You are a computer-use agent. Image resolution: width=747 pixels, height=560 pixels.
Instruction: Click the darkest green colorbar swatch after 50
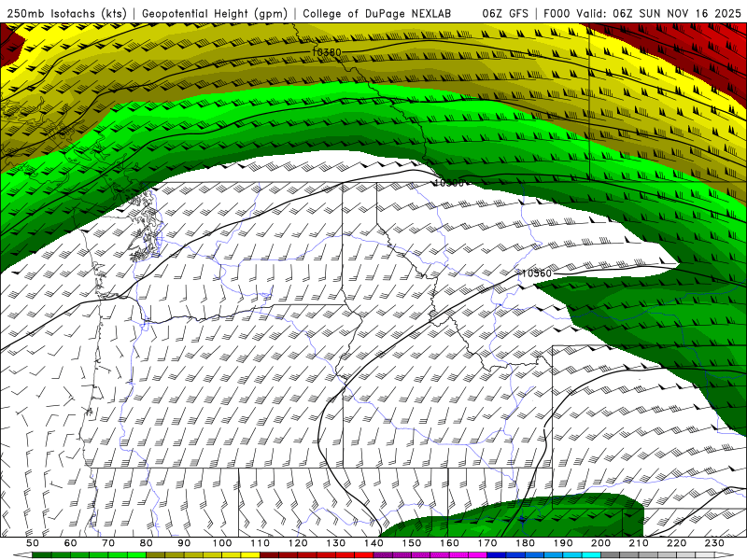tap(41, 555)
